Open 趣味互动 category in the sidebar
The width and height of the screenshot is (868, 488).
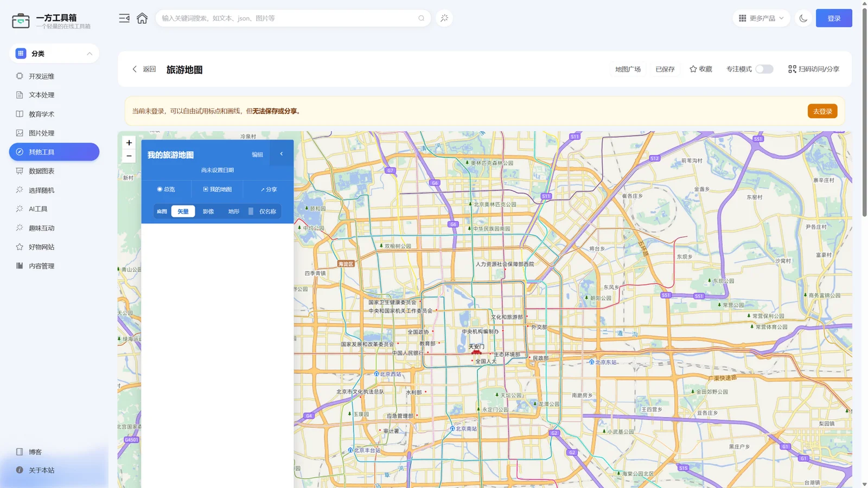point(54,228)
